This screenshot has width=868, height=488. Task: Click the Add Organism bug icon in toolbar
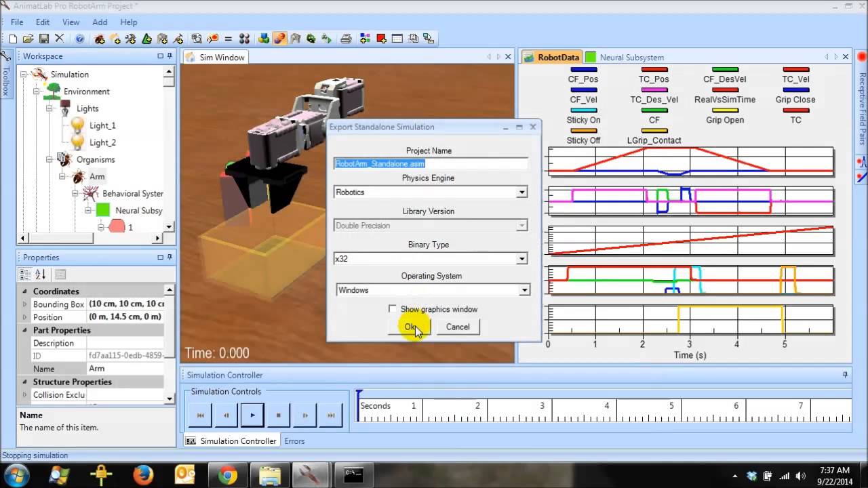coord(100,39)
